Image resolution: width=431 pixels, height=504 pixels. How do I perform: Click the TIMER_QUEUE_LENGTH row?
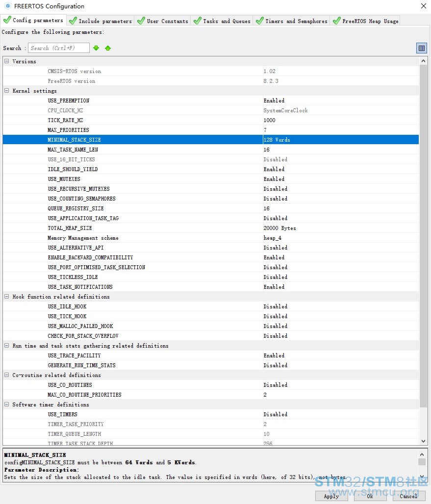(210, 434)
